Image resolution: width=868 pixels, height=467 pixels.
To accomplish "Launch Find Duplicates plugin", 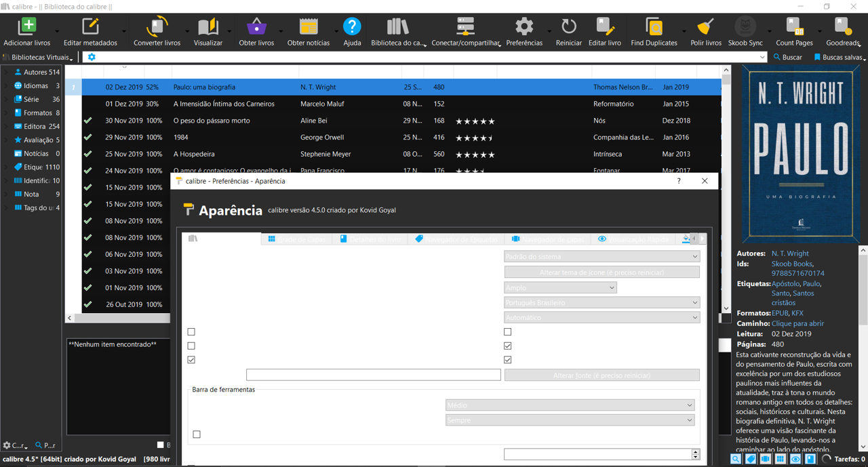I will [x=654, y=27].
